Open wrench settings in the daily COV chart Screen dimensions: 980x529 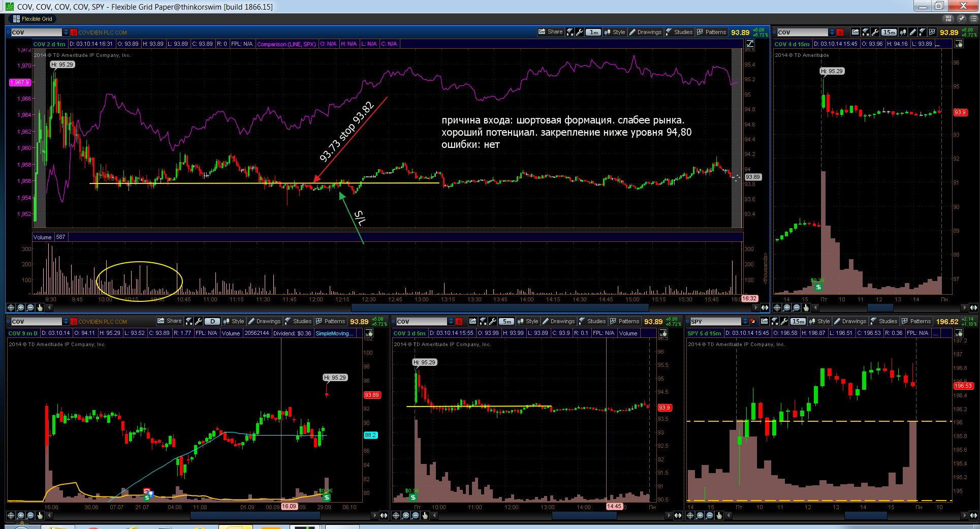198,321
